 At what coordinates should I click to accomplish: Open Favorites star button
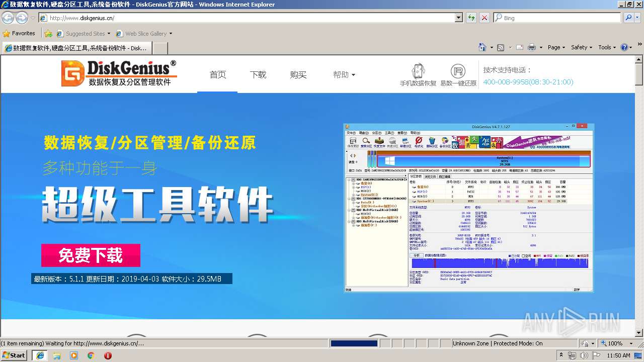19,33
